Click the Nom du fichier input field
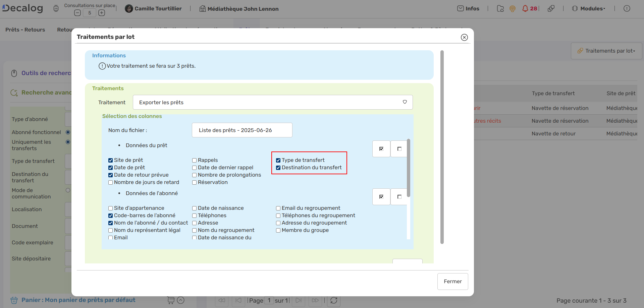This screenshot has width=644, height=308. point(242,130)
